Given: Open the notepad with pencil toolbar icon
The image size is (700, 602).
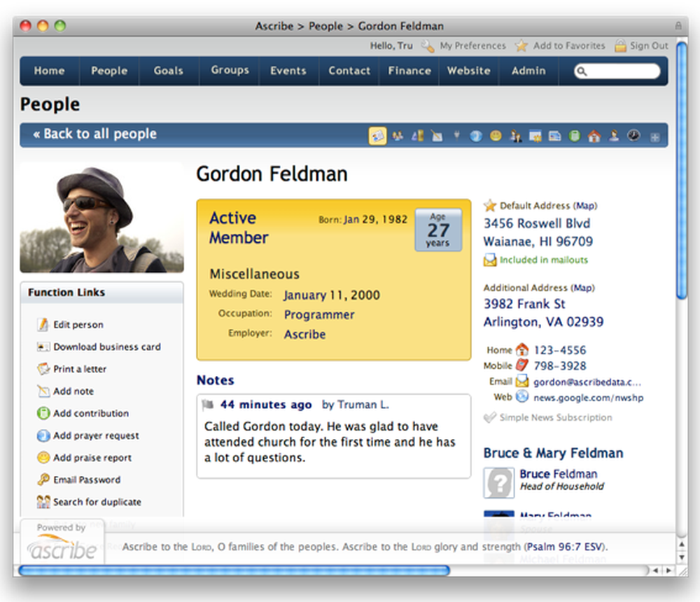Looking at the screenshot, I should (437, 136).
